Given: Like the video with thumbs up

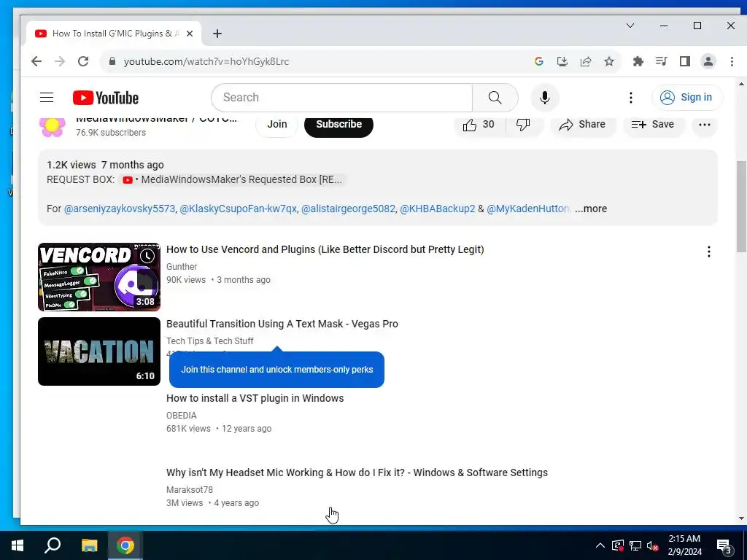Looking at the screenshot, I should pos(479,125).
